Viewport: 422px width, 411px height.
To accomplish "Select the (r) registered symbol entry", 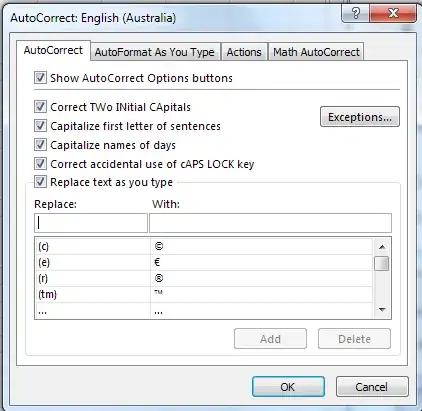I will 204,278.
